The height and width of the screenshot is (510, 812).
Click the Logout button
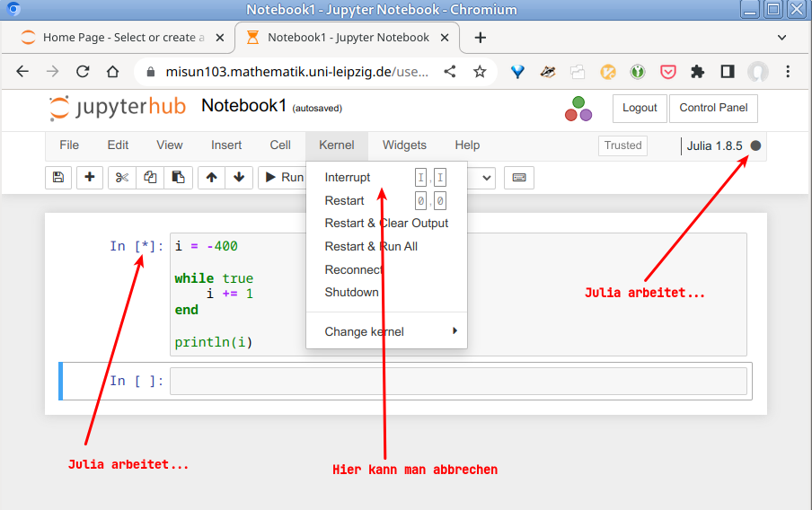640,109
